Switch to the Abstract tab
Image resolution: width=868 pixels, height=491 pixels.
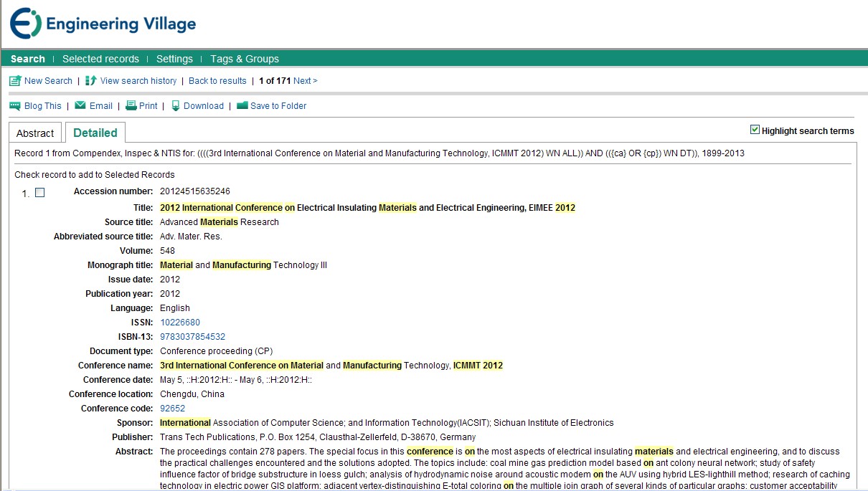click(x=35, y=133)
